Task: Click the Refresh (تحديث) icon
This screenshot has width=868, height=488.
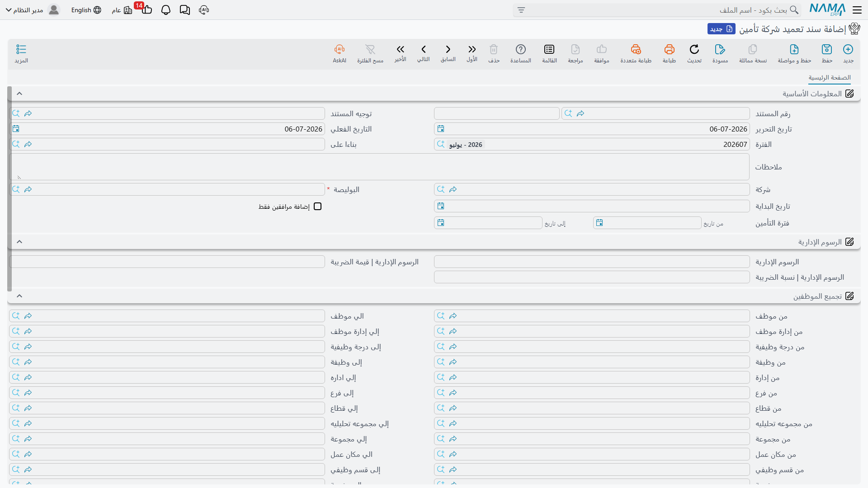Action: [694, 49]
